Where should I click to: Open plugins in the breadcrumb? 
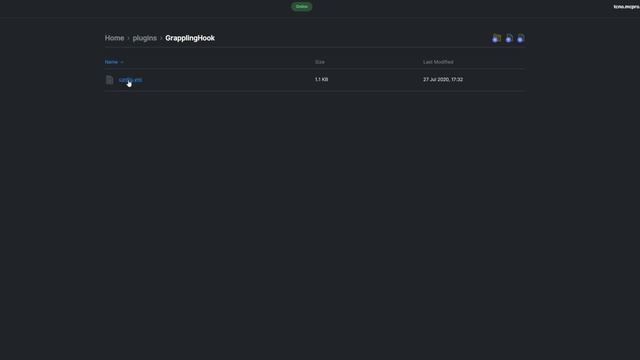pos(144,38)
